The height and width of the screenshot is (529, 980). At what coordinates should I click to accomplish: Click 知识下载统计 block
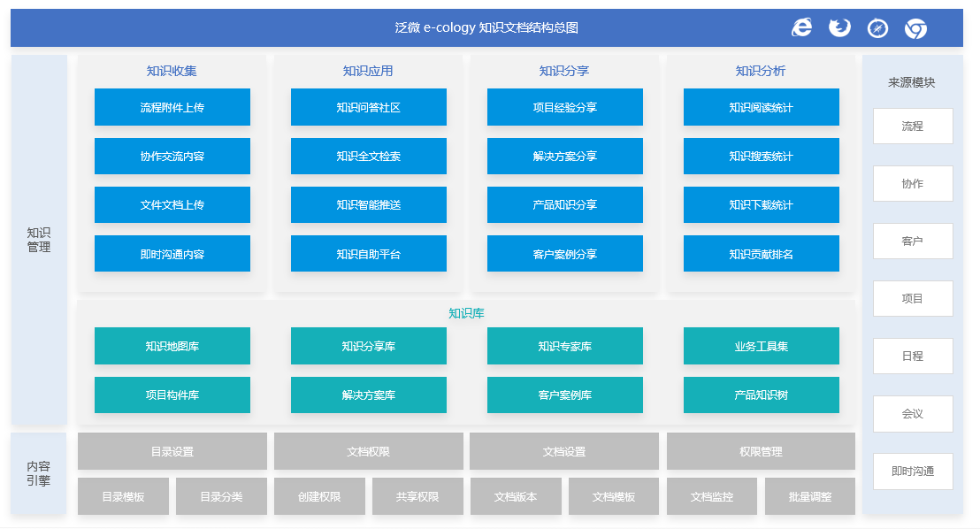click(x=762, y=204)
